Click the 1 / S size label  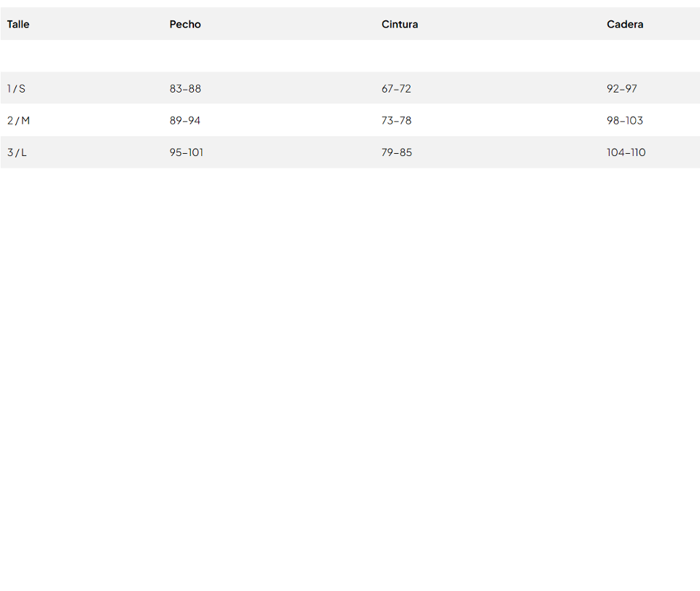[16, 88]
